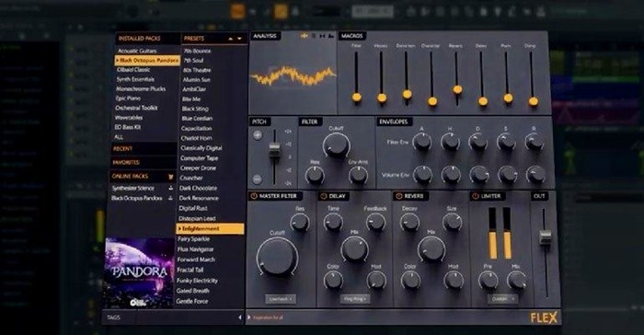Screen dimensions: 644x335
Task: Open the master filter type dropdown
Action: click(x=280, y=299)
